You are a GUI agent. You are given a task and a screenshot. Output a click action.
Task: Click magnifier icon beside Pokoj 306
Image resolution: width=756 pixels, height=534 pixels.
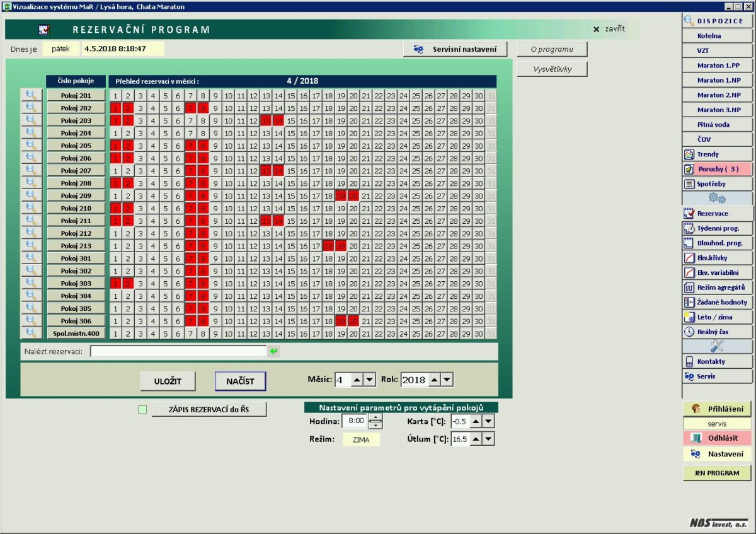coord(30,321)
